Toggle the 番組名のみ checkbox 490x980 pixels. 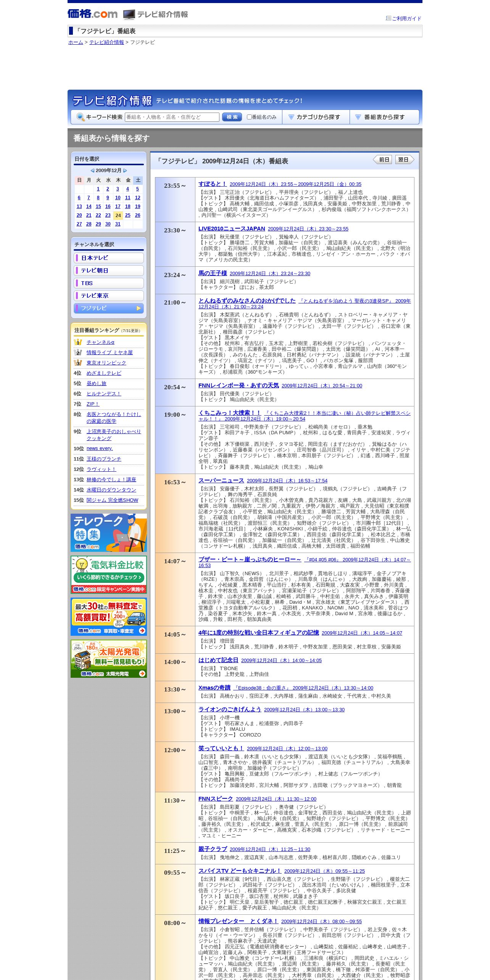tap(249, 117)
